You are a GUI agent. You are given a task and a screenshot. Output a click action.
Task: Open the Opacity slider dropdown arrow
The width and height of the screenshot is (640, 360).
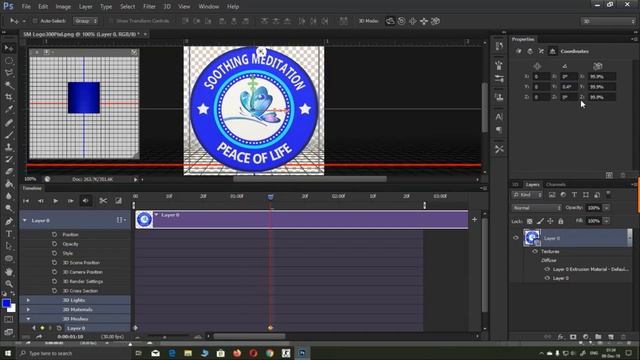tap(607, 208)
